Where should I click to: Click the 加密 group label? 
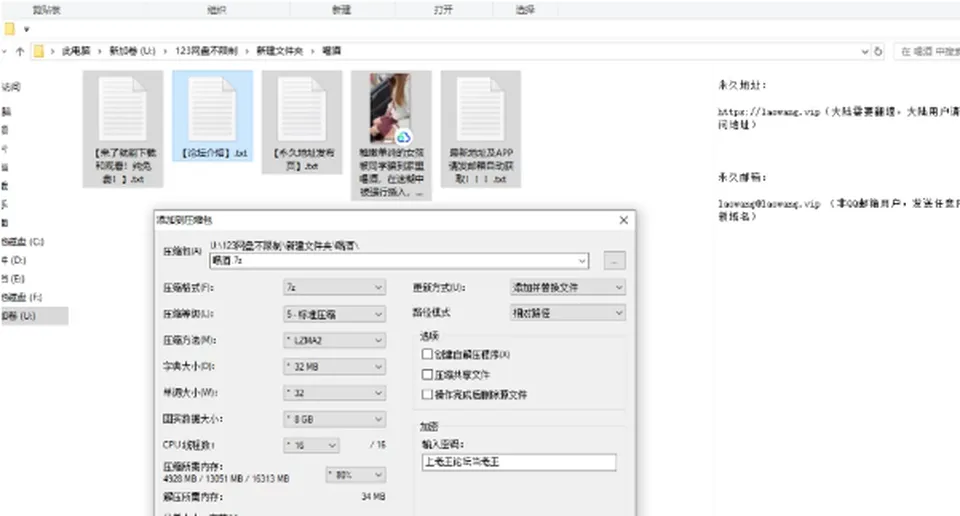[x=429, y=426]
